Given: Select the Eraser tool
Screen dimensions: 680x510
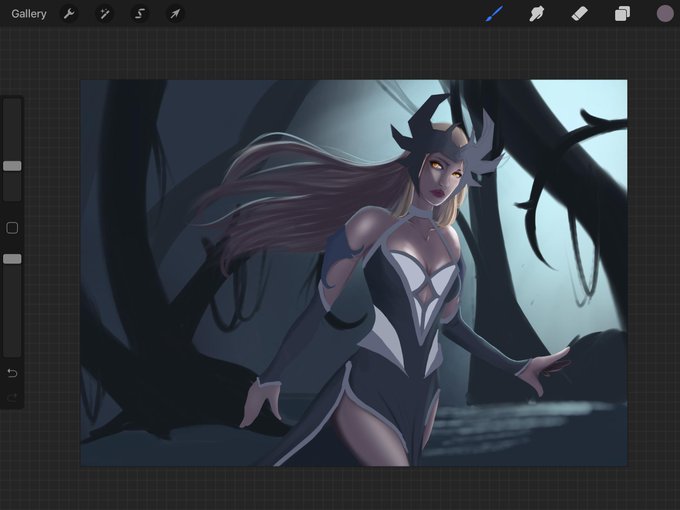Looking at the screenshot, I should coord(579,14).
